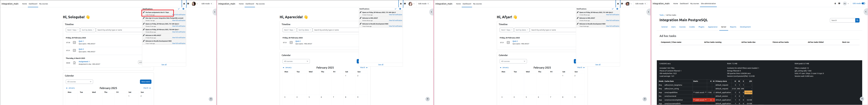Open the Appearance admin tab

point(713,27)
